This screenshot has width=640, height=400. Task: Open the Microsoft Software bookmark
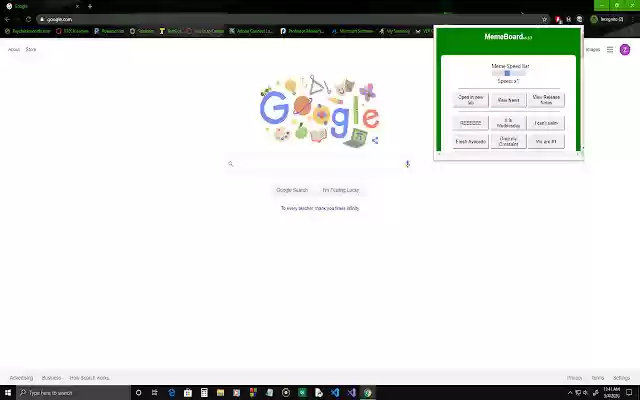[352, 31]
